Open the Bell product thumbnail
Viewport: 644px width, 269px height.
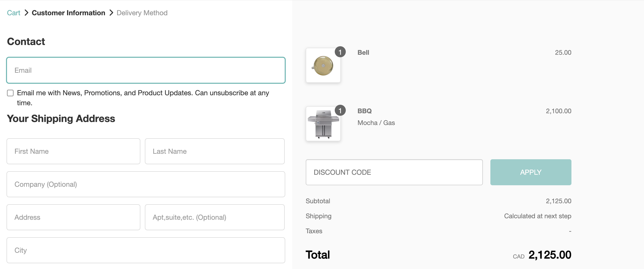point(323,65)
